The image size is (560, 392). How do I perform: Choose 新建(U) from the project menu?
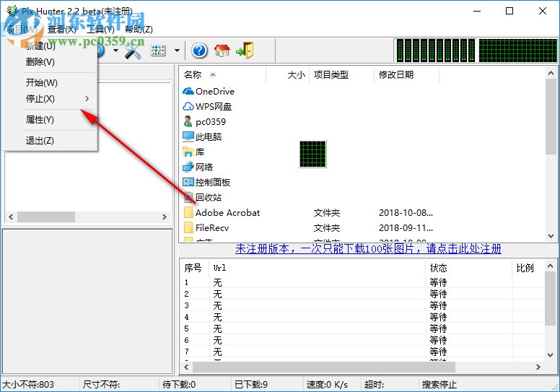coord(40,45)
